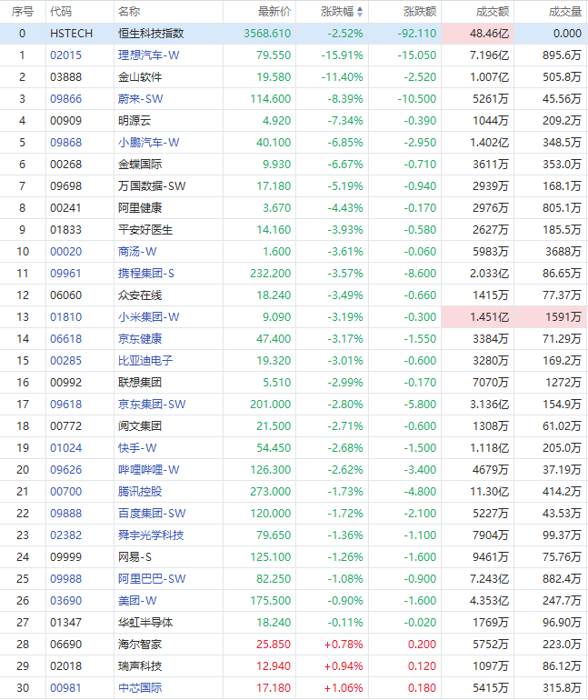The height and width of the screenshot is (700, 588).
Task: Open 携程集团-S stock link
Action: (146, 274)
